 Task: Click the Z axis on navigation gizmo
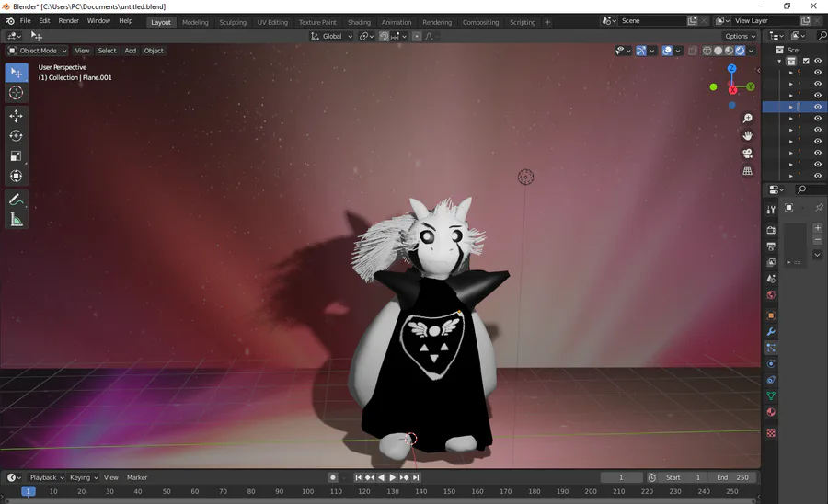731,69
